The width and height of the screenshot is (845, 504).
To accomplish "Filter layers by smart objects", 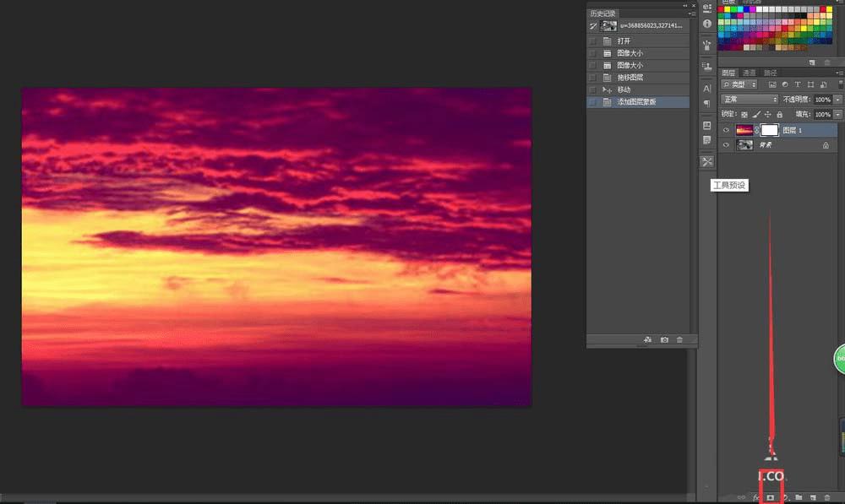I will [823, 84].
